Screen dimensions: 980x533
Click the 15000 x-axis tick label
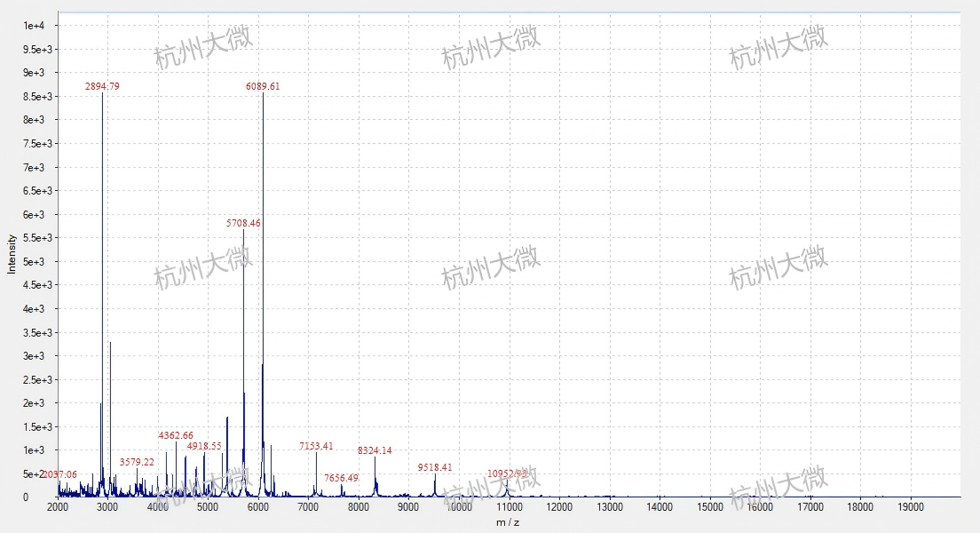710,506
